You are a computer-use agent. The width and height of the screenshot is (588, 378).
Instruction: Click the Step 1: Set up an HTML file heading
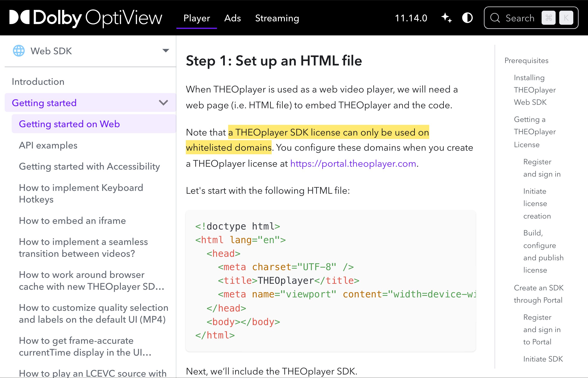[274, 60]
